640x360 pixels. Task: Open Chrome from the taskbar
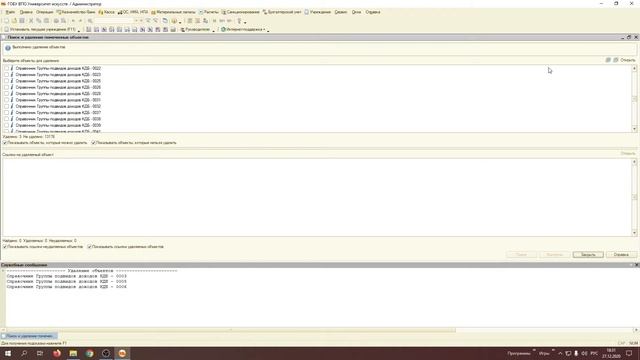click(x=89, y=353)
